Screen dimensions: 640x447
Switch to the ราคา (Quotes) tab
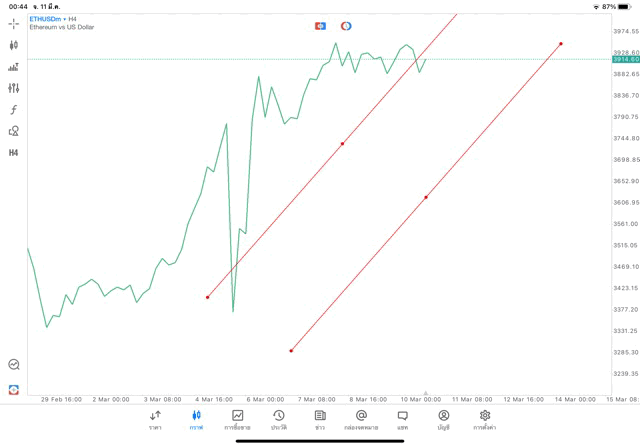[x=155, y=420]
